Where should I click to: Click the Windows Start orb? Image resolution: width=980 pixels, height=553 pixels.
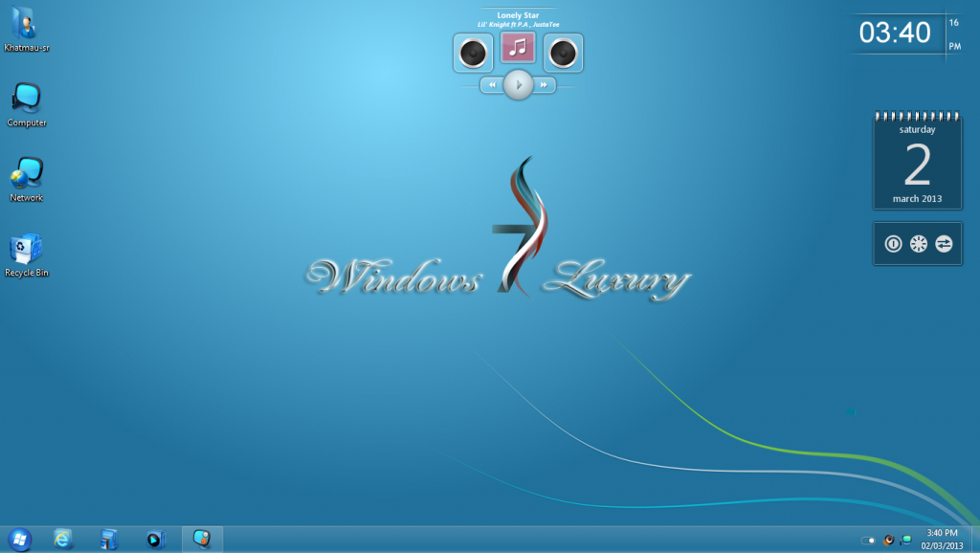click(18, 539)
